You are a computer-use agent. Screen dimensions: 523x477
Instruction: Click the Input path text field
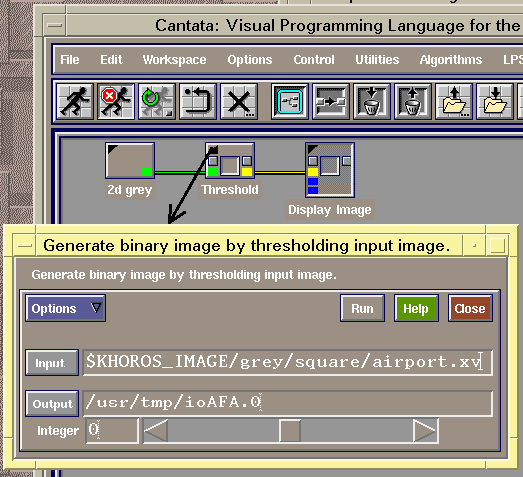(288, 363)
